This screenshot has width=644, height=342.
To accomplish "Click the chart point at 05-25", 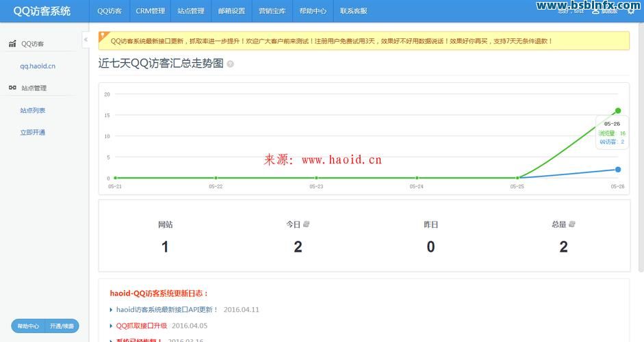I will click(517, 178).
